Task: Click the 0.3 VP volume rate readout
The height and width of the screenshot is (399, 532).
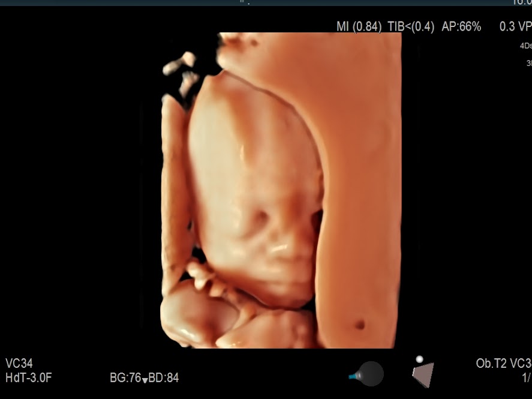Action: (x=515, y=26)
